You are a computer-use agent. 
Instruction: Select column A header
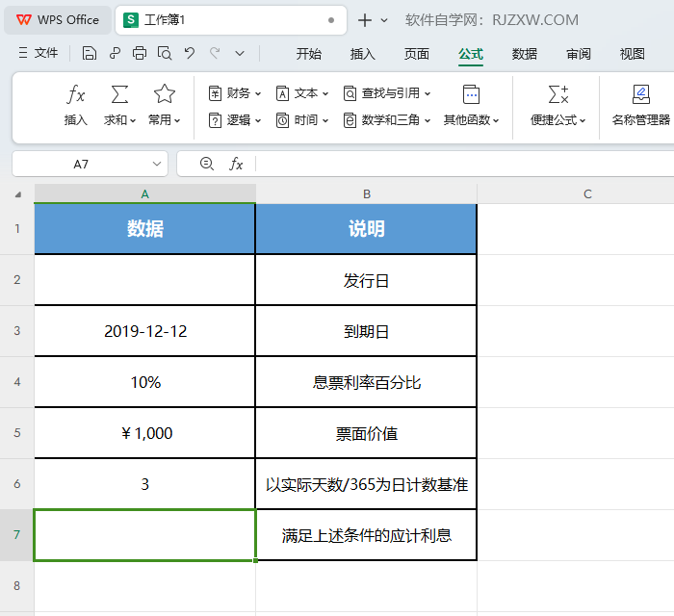(x=144, y=194)
